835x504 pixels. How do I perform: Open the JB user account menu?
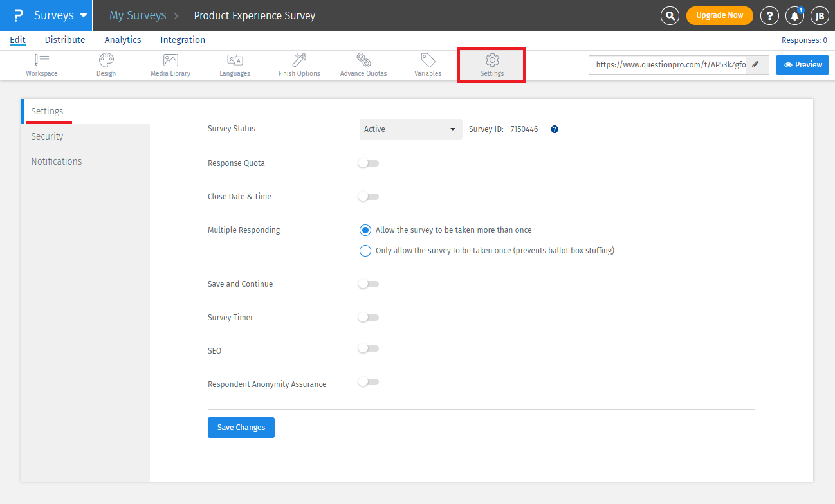tap(820, 16)
